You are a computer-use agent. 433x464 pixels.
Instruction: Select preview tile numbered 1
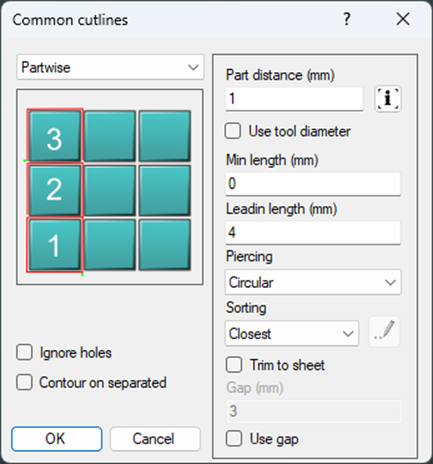click(x=55, y=245)
